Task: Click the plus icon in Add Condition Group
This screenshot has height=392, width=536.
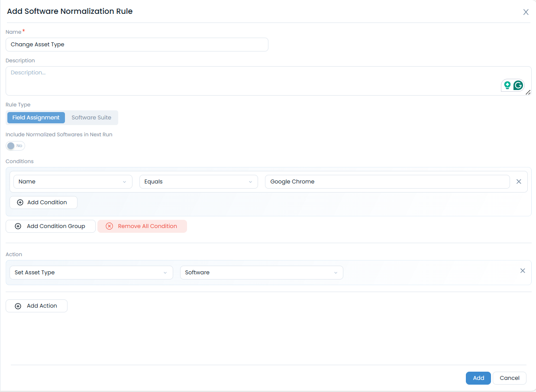Action: click(18, 226)
